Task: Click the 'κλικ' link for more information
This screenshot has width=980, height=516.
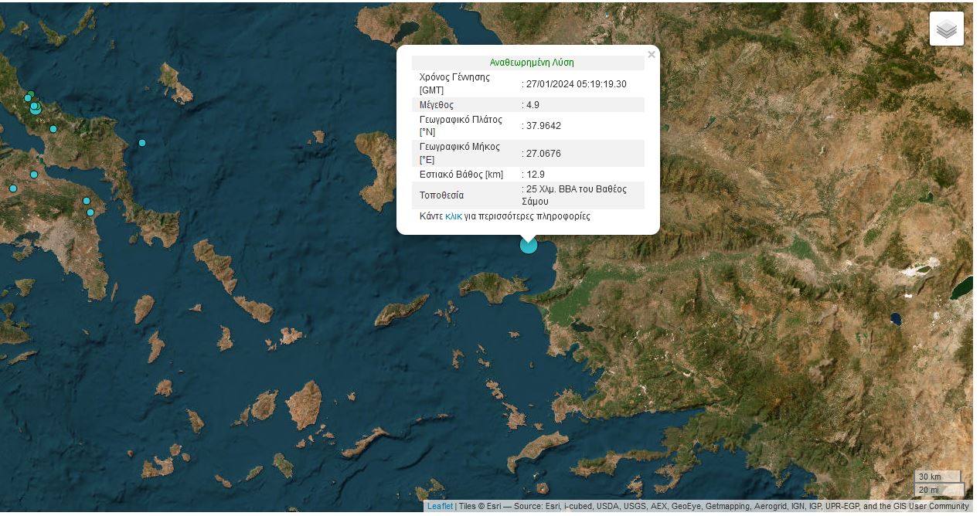Action: coord(453,216)
